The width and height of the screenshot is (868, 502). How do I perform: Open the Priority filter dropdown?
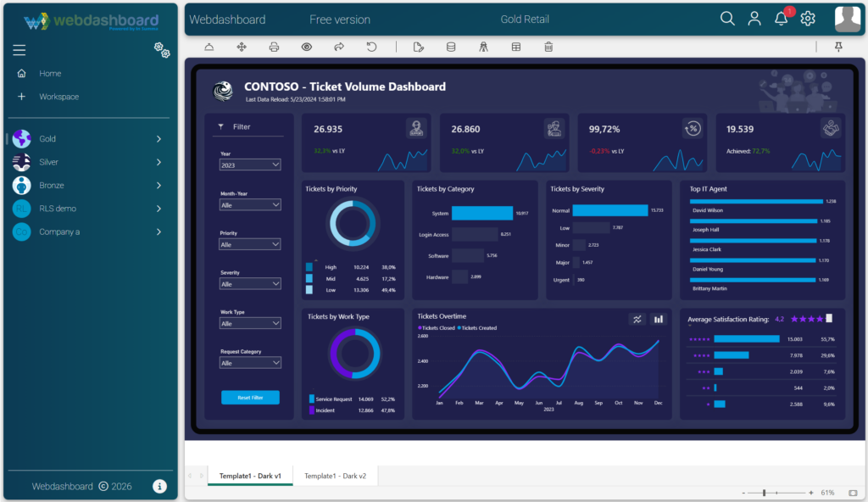(x=250, y=244)
